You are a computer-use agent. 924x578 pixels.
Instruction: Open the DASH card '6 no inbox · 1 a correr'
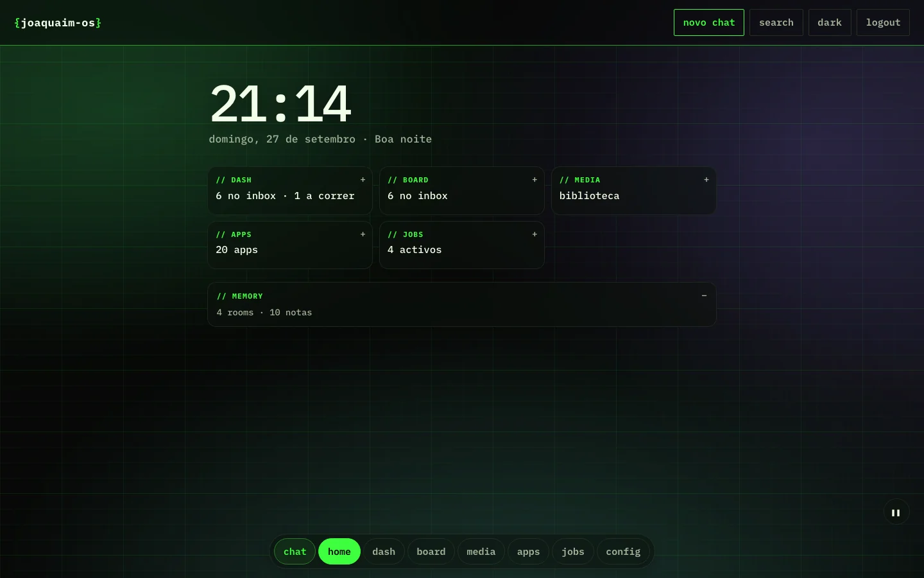[290, 191]
